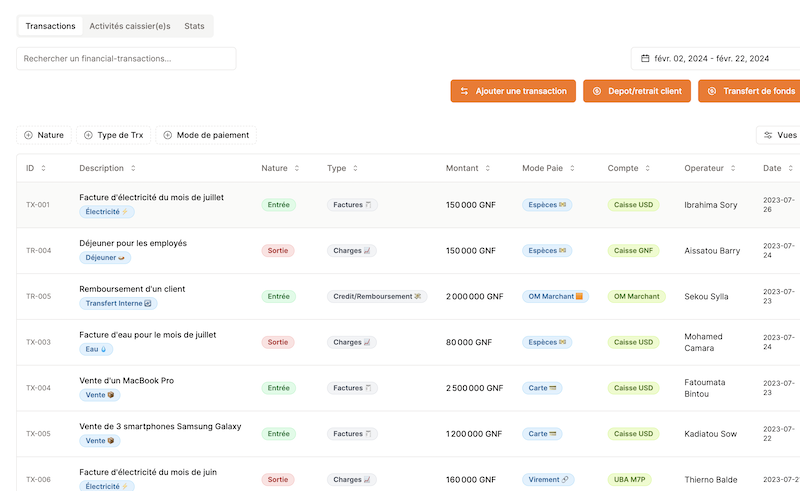Click the Operateur column sort icon

[x=734, y=168]
